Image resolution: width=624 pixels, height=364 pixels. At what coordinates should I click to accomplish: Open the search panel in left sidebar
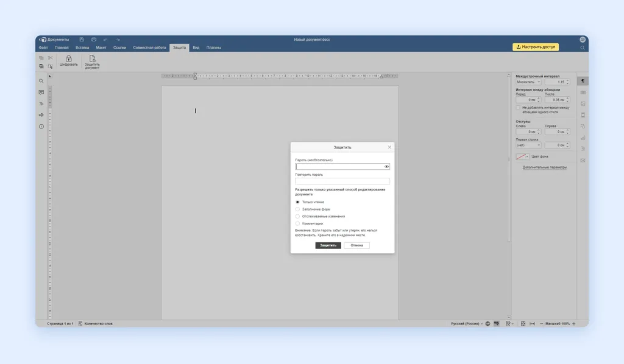[x=41, y=81]
